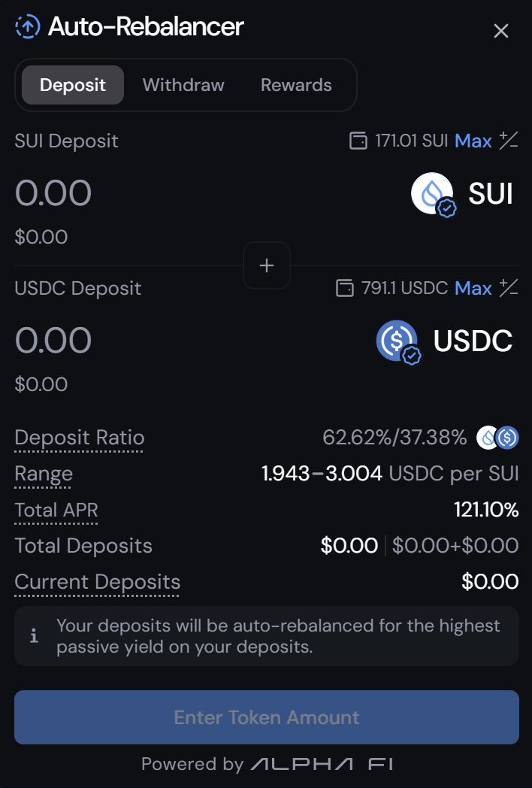
Task: Switch to the Withdraw tab
Action: point(183,85)
